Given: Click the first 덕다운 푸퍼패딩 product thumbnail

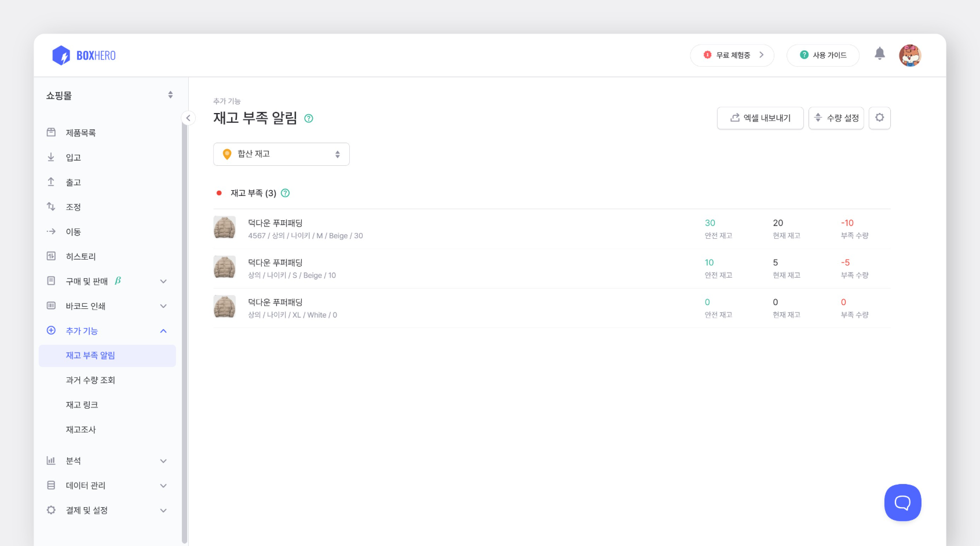Looking at the screenshot, I should tap(225, 228).
